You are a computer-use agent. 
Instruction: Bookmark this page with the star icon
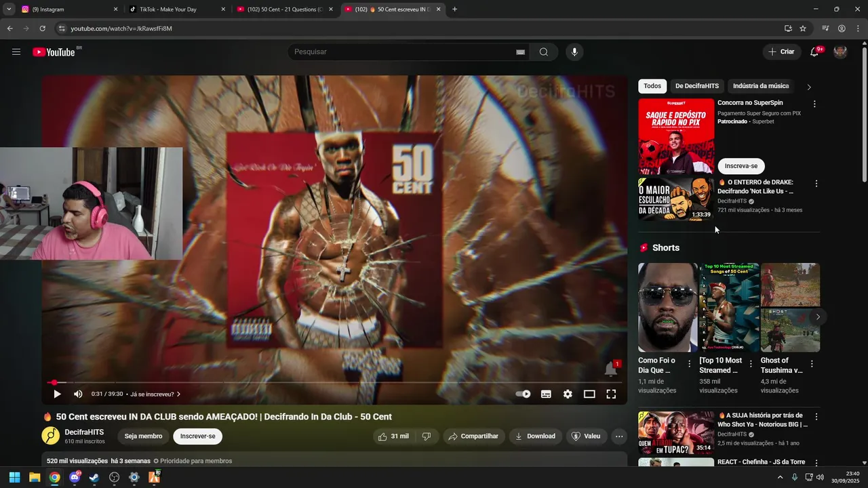[x=803, y=28]
